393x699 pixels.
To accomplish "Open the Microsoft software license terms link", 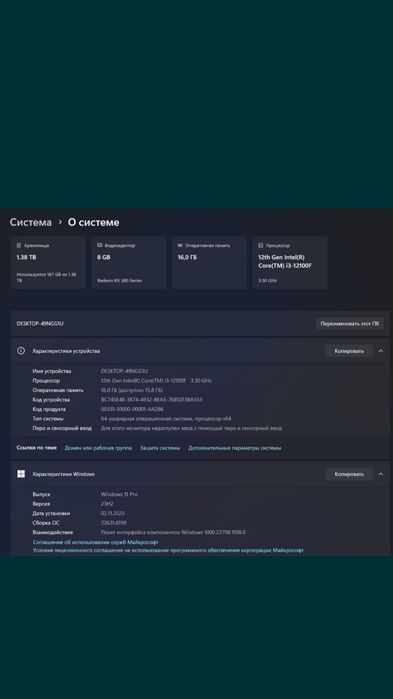I will click(x=168, y=550).
